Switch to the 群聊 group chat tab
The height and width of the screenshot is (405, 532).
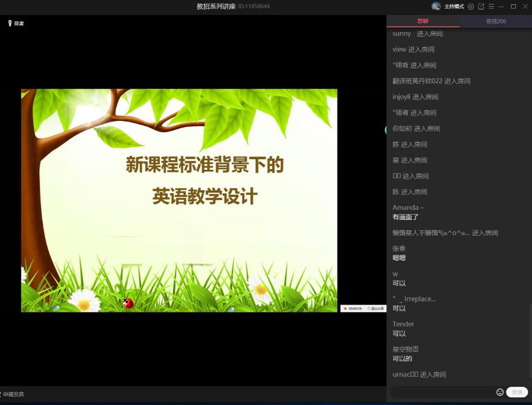coord(423,22)
